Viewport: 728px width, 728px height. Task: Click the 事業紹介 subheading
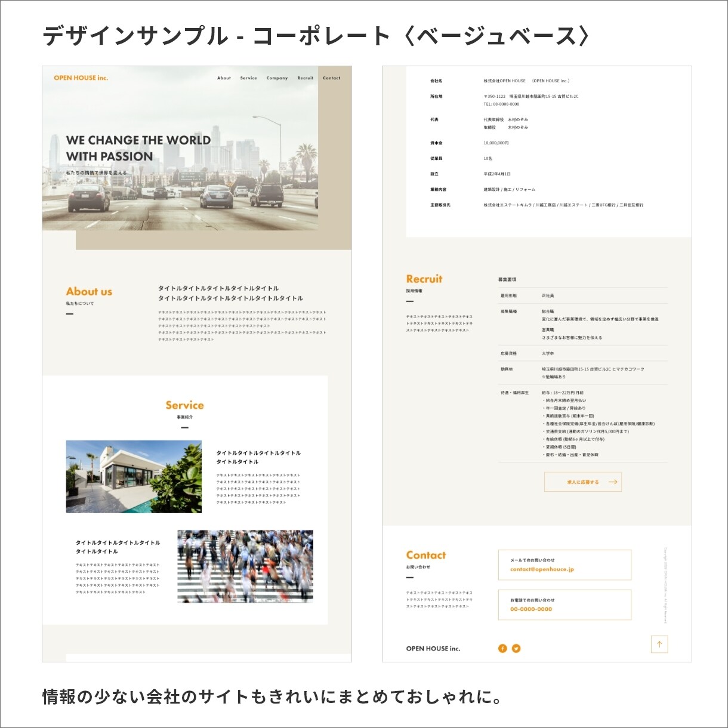tap(184, 417)
